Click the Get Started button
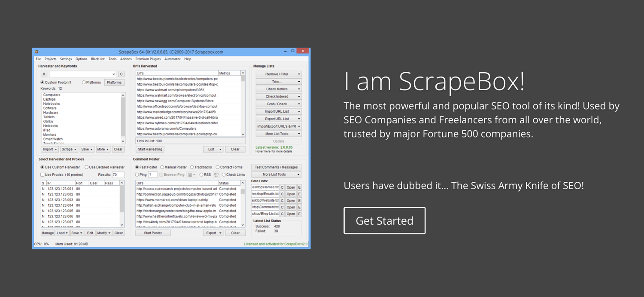 click(x=384, y=220)
